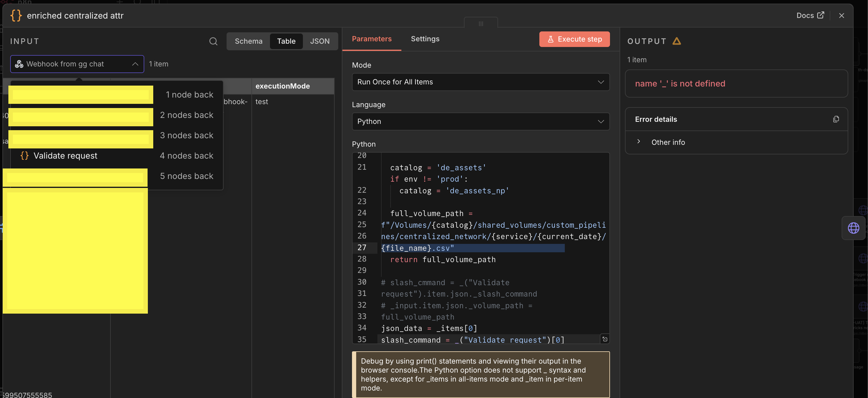Image resolution: width=868 pixels, height=398 pixels.
Task: Expand code editor using the corner icon
Action: click(605, 339)
